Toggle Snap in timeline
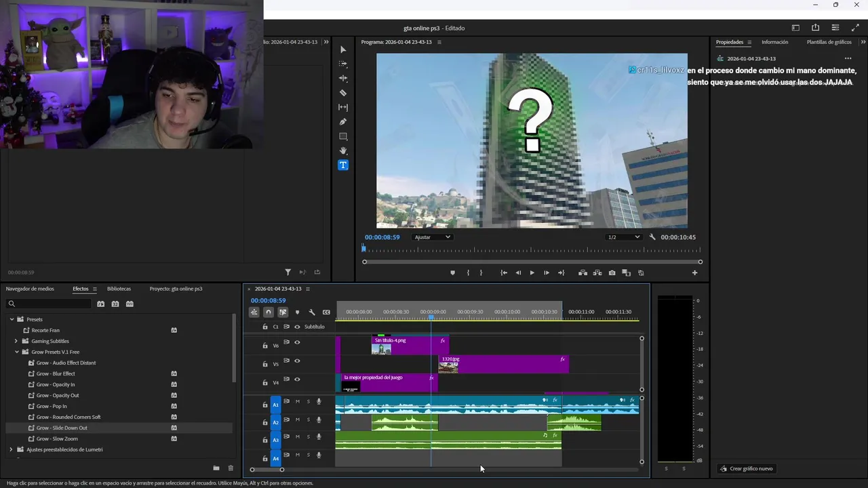 point(269,312)
